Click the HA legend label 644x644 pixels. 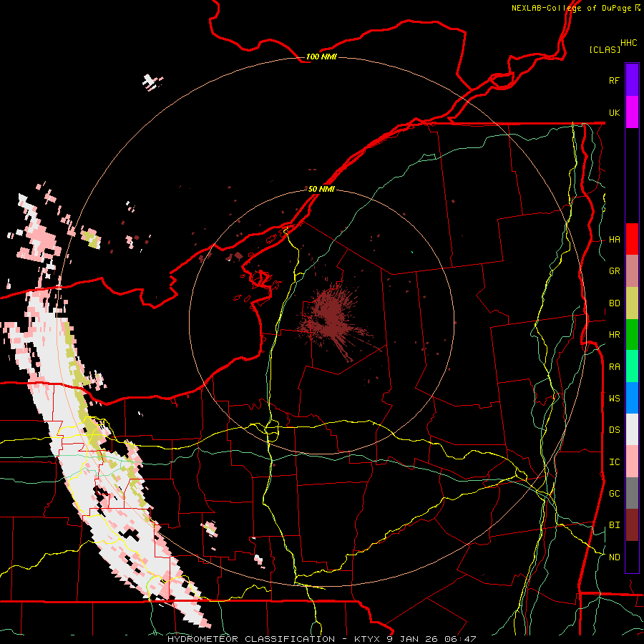point(615,240)
